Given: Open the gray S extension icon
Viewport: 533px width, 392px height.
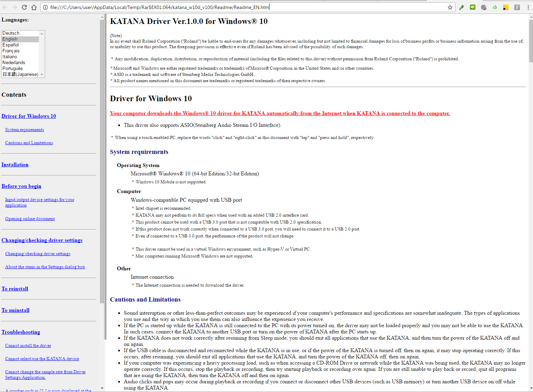Looking at the screenshot, I should 517,7.
